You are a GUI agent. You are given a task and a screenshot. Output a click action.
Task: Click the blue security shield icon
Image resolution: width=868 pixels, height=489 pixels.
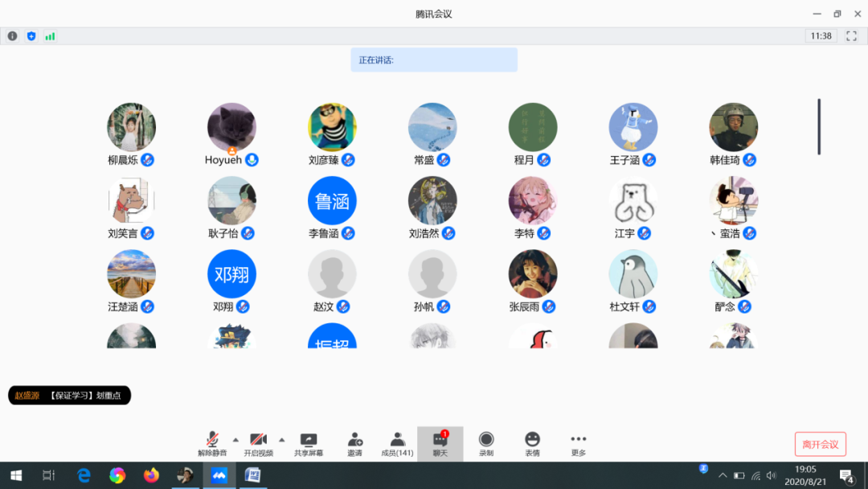point(31,36)
